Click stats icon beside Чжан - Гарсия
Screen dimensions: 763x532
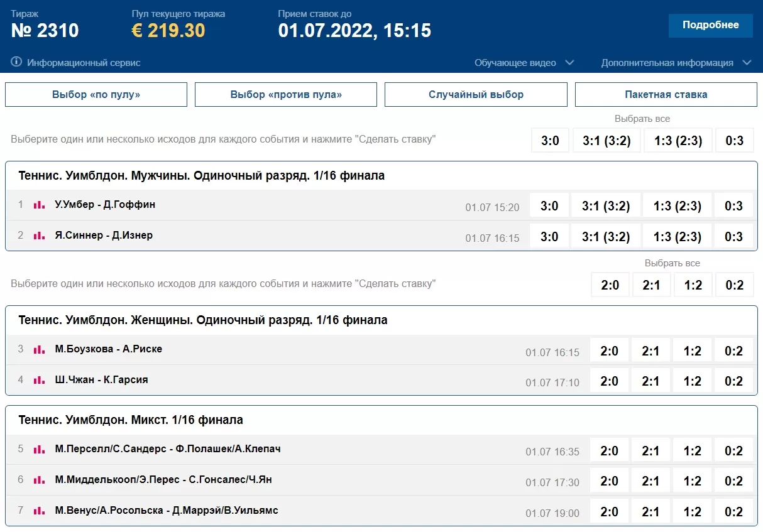tap(39, 380)
